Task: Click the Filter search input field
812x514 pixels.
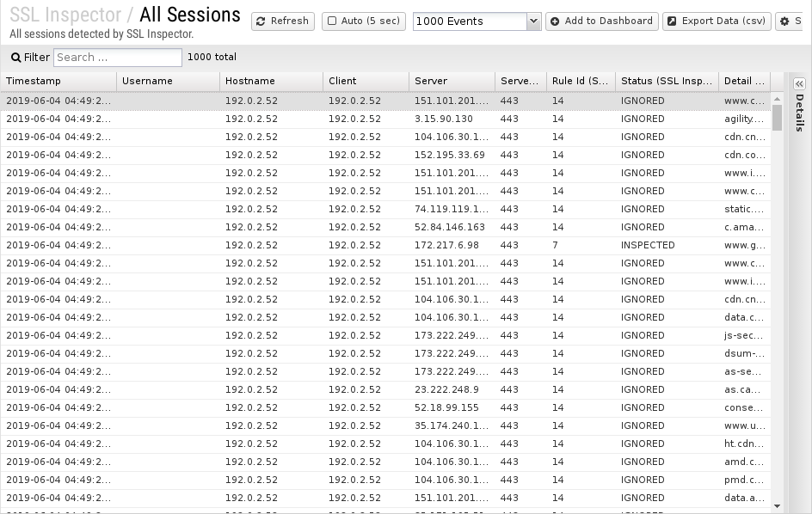Action: click(x=118, y=58)
